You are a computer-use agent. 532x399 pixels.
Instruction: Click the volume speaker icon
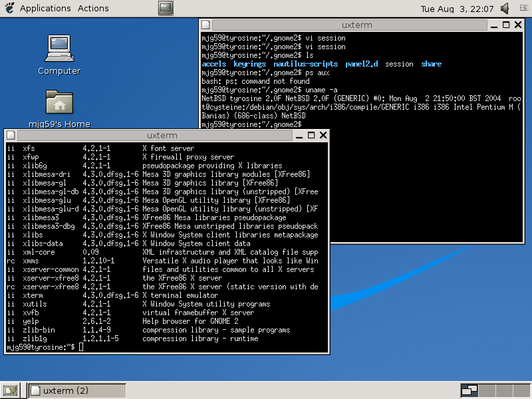pos(505,9)
